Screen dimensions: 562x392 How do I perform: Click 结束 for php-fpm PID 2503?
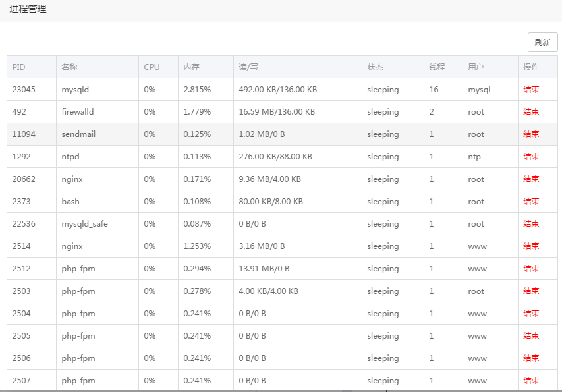(x=531, y=291)
